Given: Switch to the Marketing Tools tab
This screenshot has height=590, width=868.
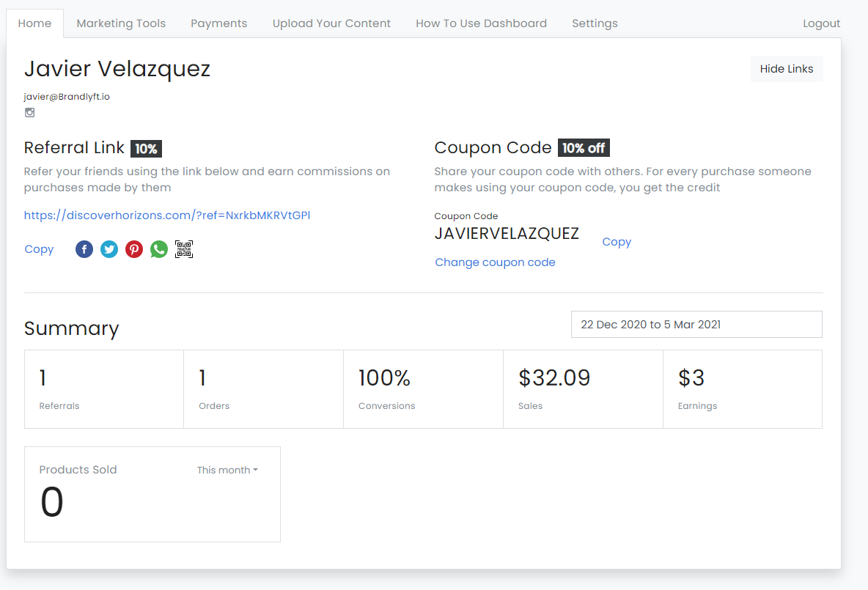Looking at the screenshot, I should tap(121, 23).
